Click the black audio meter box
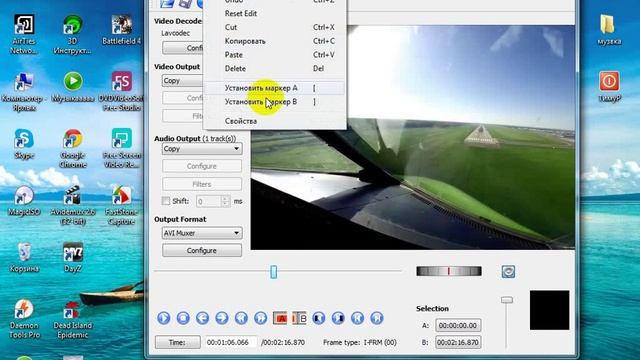The width and height of the screenshot is (640, 360). point(549,310)
